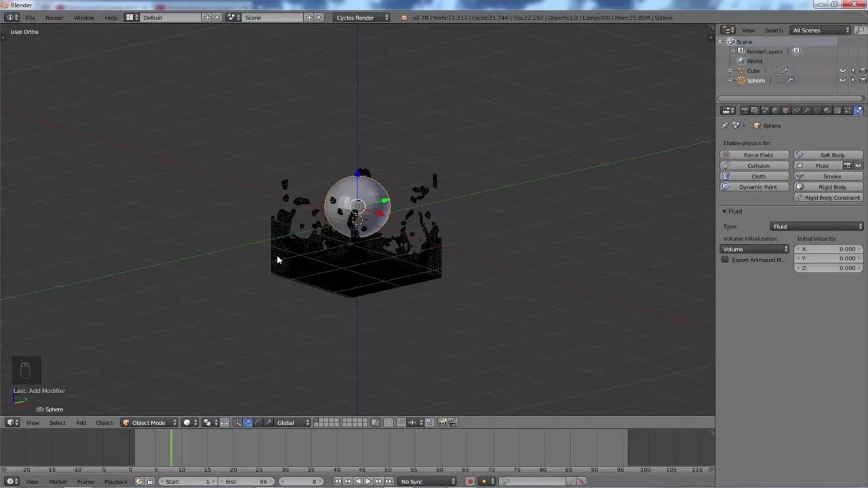Click the scale manipulator icon
Image resolution: width=868 pixels, height=488 pixels.
[x=268, y=422]
